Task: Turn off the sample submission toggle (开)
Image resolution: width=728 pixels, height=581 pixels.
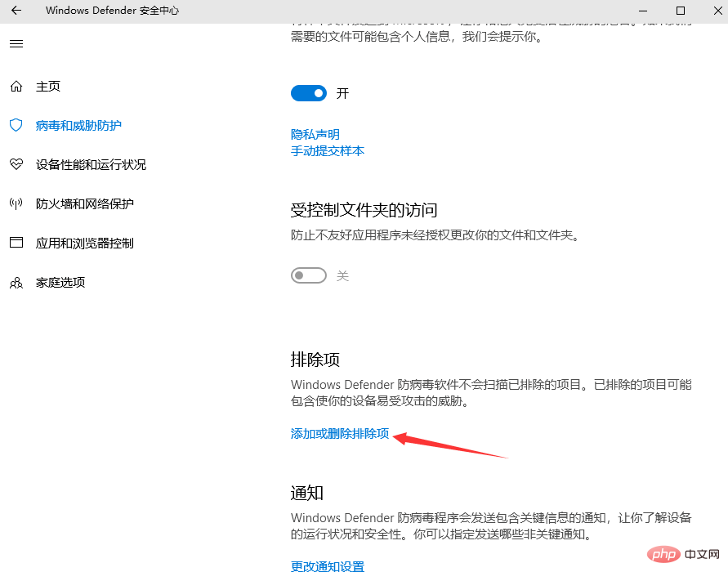Action: 309,93
